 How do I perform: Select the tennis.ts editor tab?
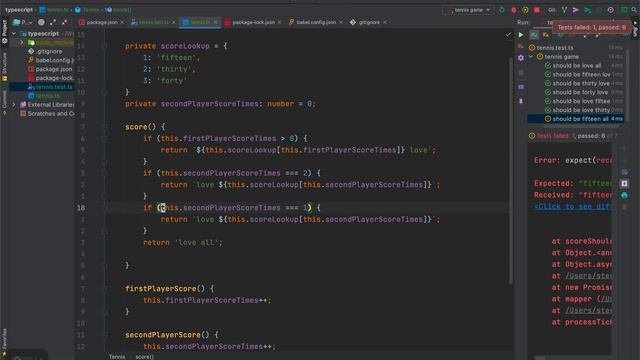[200, 22]
